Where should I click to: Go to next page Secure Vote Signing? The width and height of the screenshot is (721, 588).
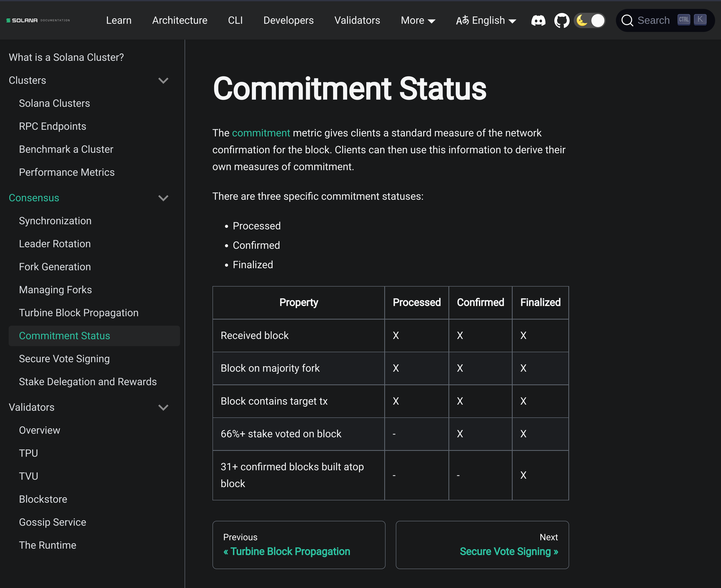[x=509, y=551]
